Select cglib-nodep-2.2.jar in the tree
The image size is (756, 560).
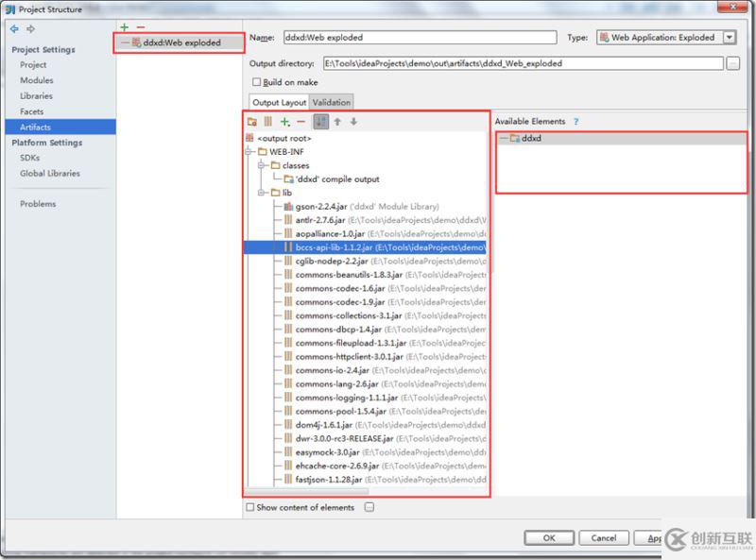pyautogui.click(x=332, y=261)
